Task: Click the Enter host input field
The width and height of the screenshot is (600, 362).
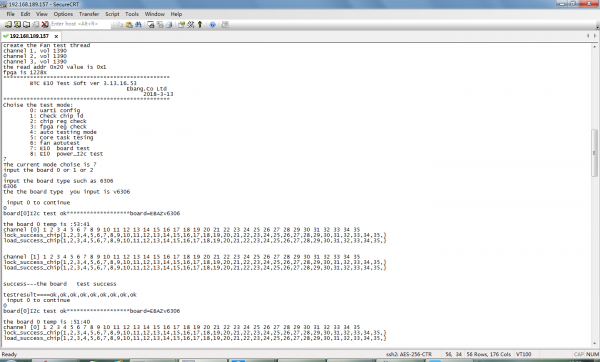Action: click(80, 24)
